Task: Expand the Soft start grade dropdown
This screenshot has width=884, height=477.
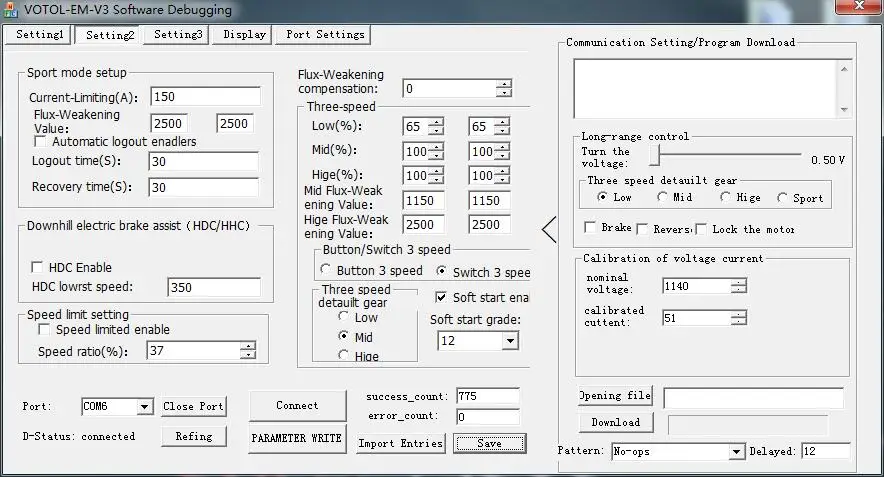Action: coord(509,341)
